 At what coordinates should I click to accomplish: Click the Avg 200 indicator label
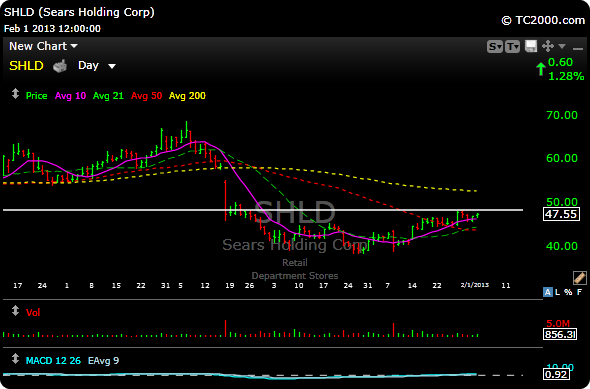coord(187,96)
